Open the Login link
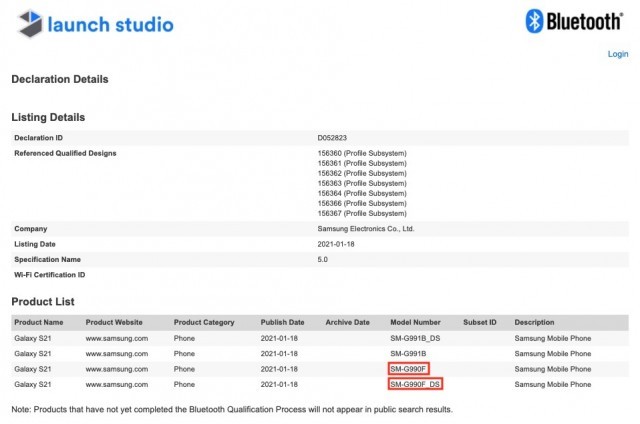 click(x=618, y=54)
